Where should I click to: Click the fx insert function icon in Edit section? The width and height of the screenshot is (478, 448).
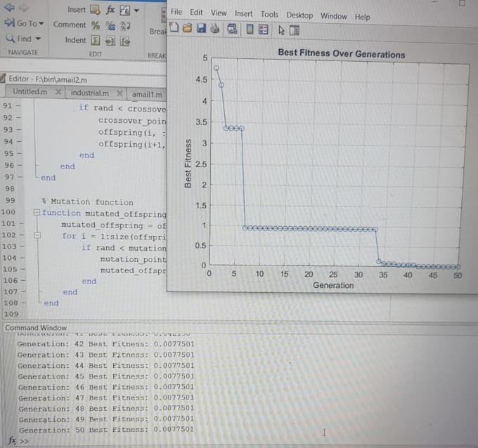coord(110,10)
